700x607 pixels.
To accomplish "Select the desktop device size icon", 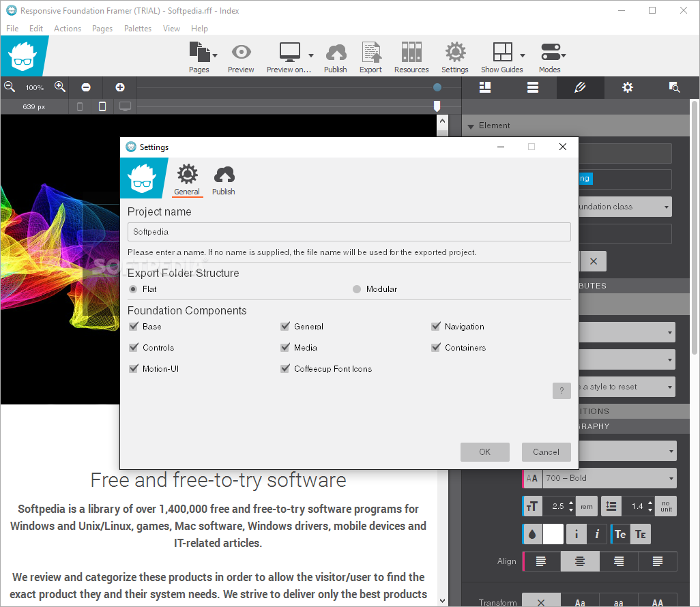I will [x=125, y=106].
